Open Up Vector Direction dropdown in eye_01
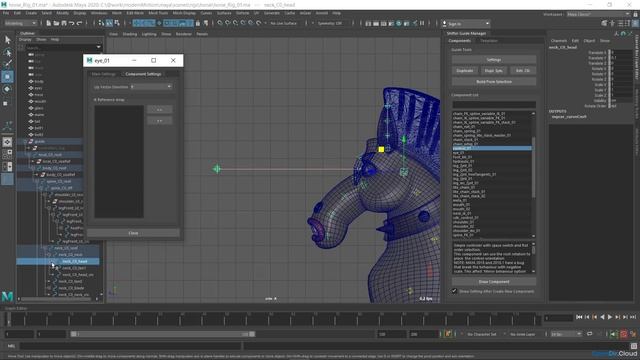 pyautogui.click(x=151, y=87)
